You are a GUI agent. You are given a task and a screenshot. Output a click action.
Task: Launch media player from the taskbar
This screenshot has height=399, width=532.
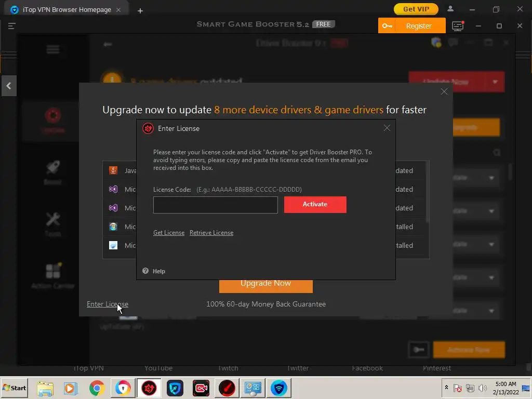71,388
